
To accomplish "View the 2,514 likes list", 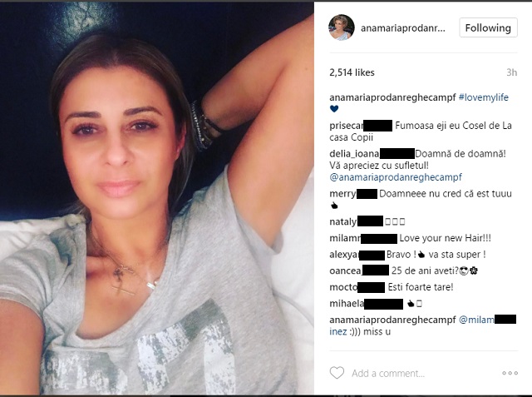I will [352, 72].
